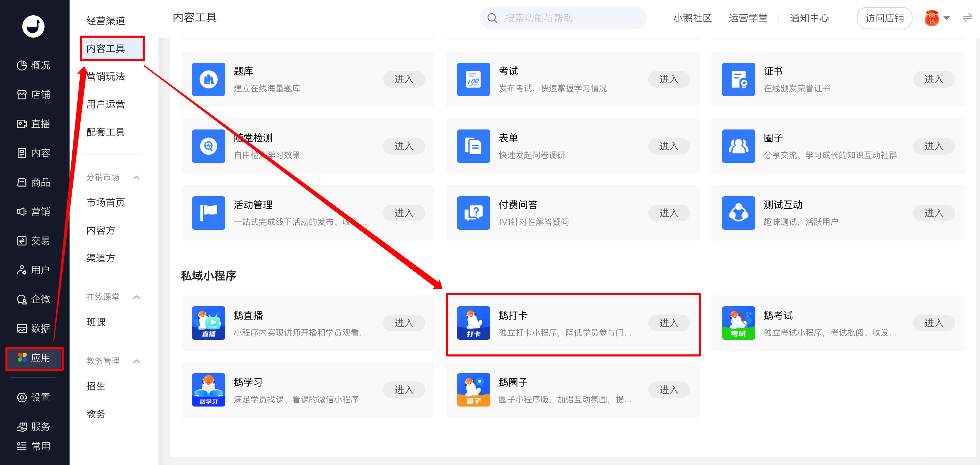
Task: Click the 付费问答 paid Q&A icon
Action: 473,213
